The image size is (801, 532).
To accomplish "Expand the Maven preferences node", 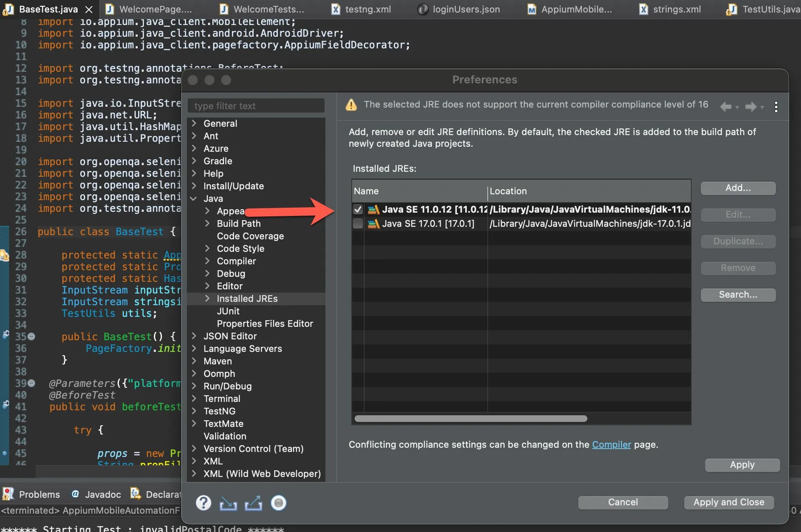I will coord(194,361).
